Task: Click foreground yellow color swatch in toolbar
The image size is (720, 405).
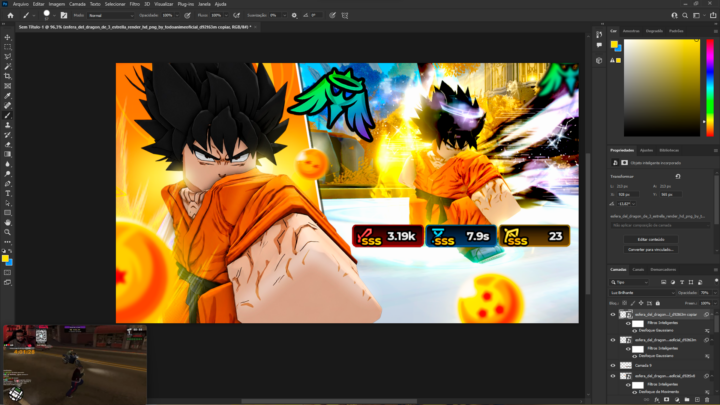Action: pyautogui.click(x=5, y=259)
